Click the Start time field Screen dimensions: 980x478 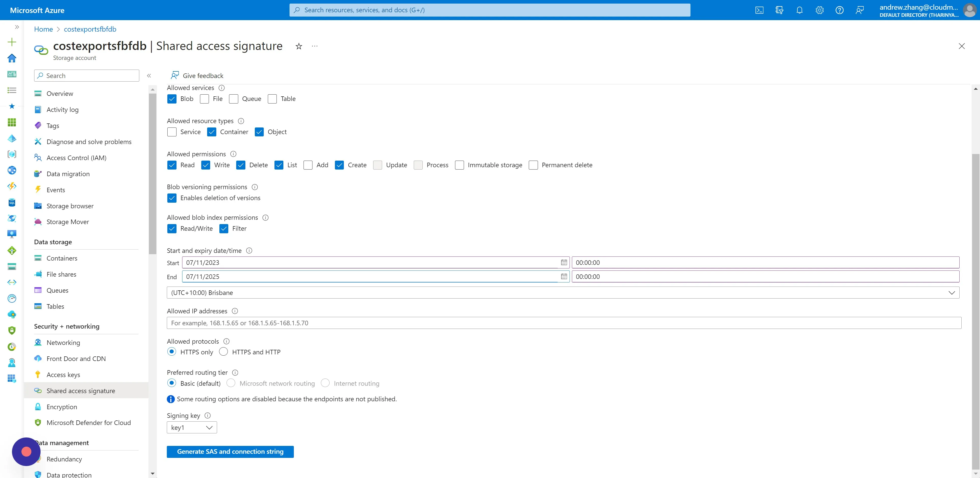[x=765, y=262]
